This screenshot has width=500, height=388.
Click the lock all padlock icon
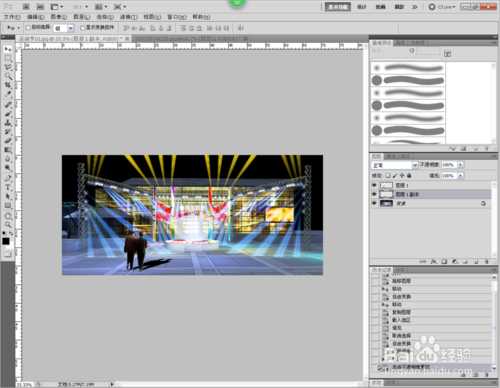point(409,175)
